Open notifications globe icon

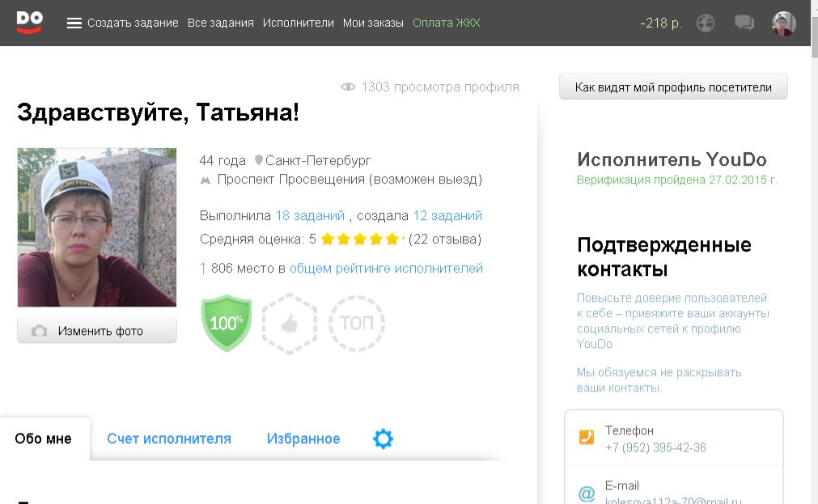pos(706,23)
